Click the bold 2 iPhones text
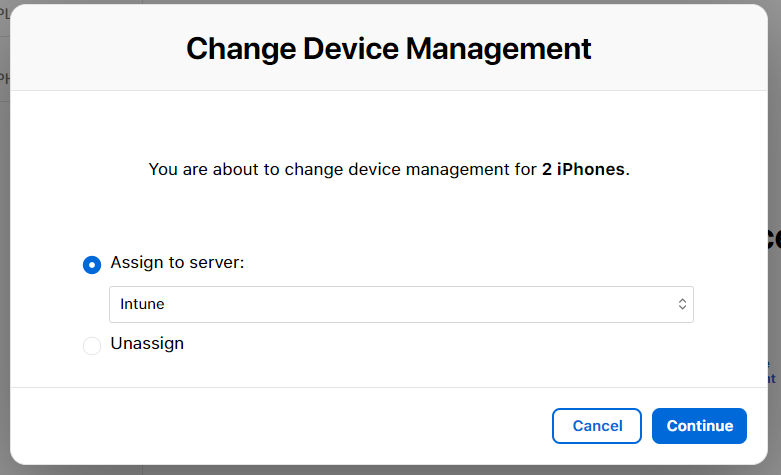 click(585, 169)
